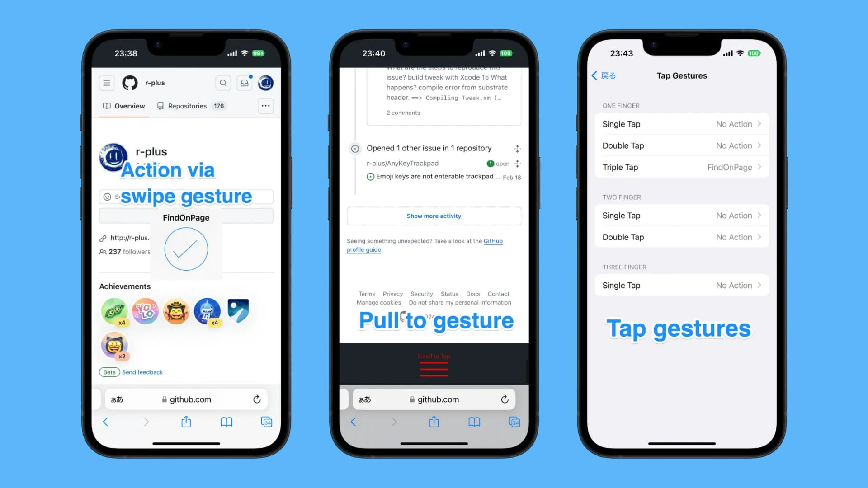Tap the Send feedback link on profile

(x=142, y=372)
